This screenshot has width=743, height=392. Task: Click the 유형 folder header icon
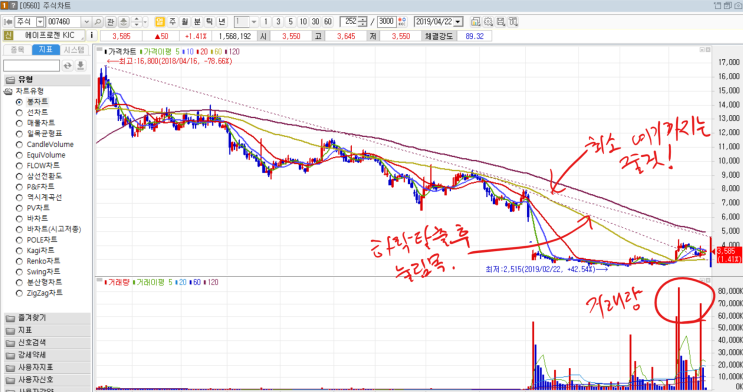pyautogui.click(x=10, y=80)
